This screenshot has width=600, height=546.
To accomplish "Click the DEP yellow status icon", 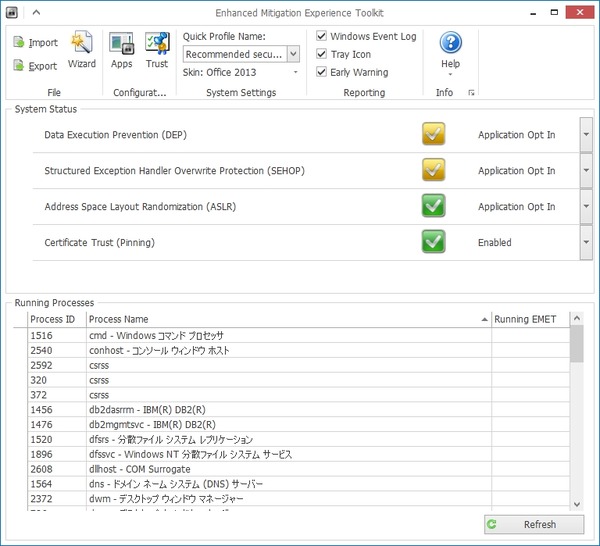I will point(433,134).
